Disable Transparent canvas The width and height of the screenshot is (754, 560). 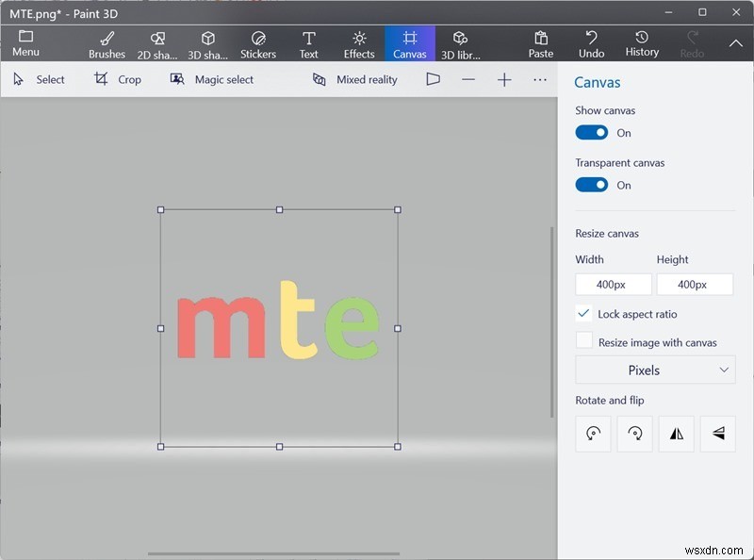pyautogui.click(x=592, y=185)
